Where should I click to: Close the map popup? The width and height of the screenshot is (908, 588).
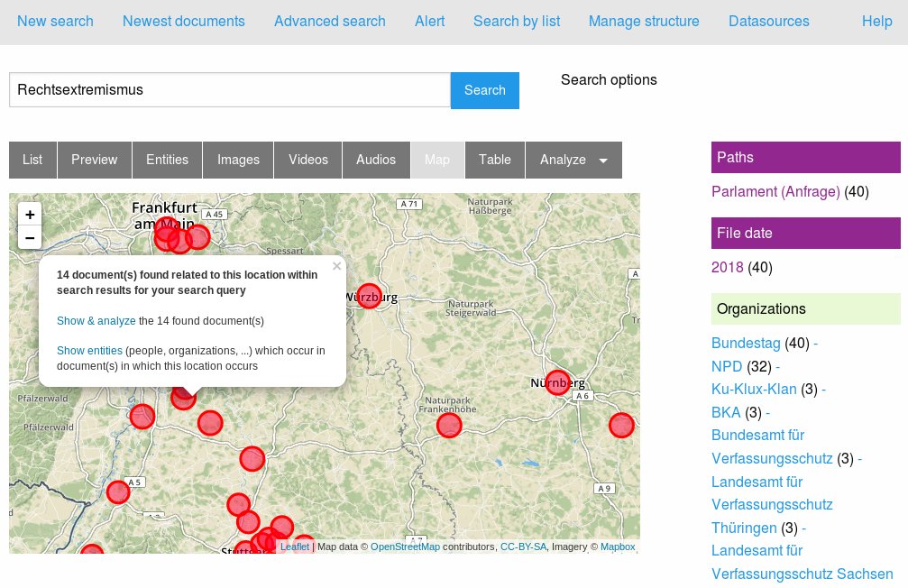pos(336,266)
